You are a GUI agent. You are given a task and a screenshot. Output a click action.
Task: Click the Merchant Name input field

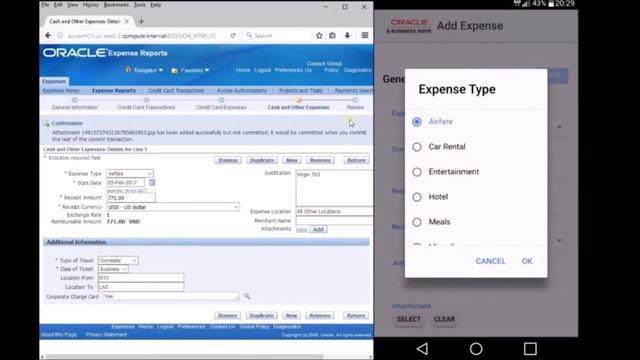click(x=334, y=221)
